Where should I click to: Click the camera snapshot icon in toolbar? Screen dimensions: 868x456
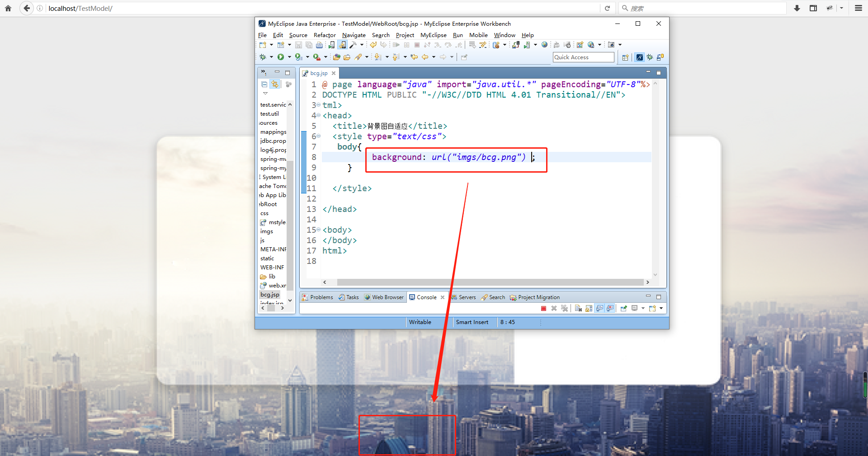611,45
